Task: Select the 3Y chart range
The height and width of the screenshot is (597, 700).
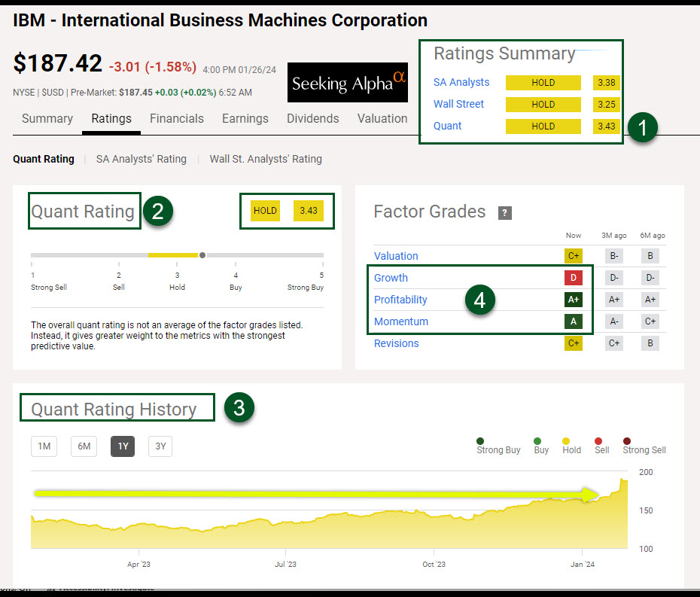Action: (x=160, y=446)
